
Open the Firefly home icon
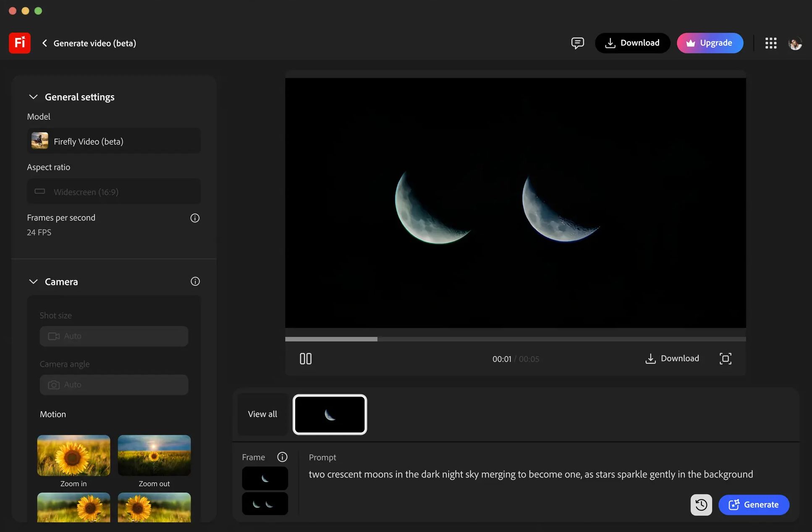click(x=19, y=43)
